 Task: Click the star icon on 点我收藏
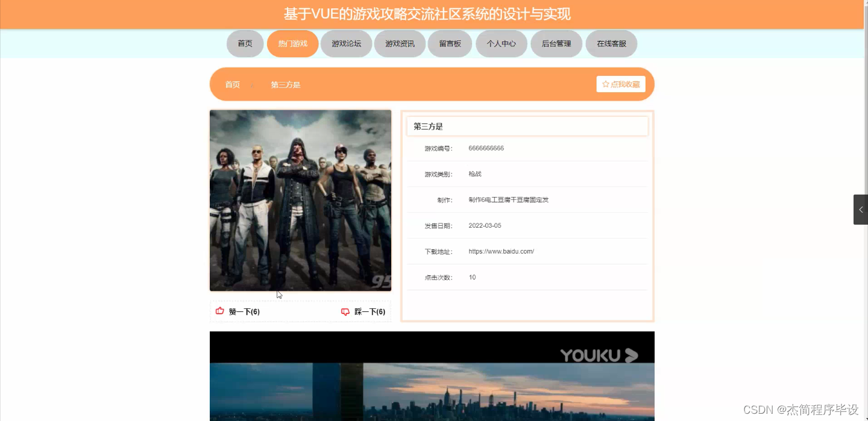(x=606, y=84)
